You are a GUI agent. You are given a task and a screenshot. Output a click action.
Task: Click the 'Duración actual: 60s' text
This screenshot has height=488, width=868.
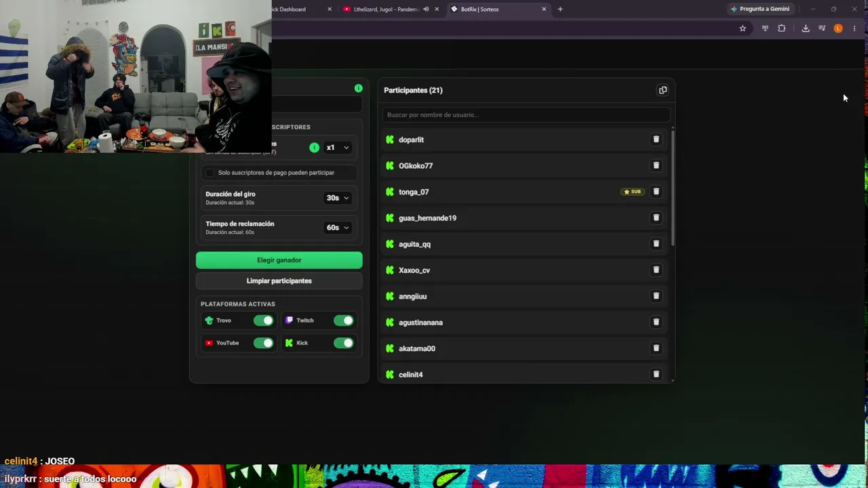230,232
